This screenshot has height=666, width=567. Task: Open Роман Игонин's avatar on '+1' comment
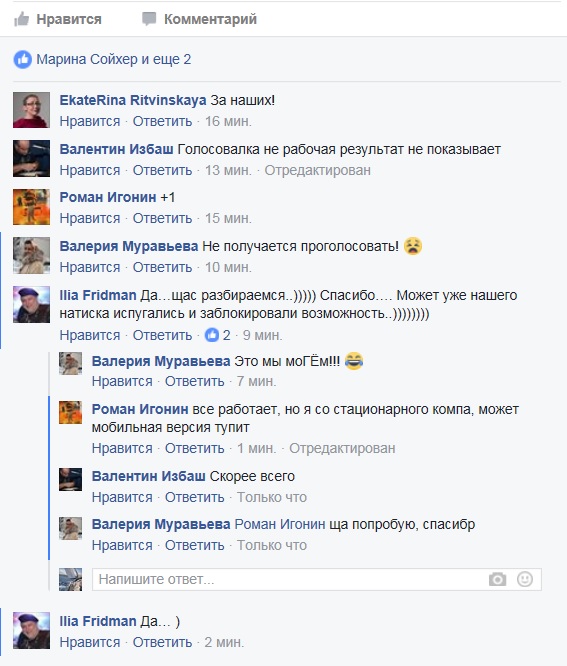coord(31,207)
